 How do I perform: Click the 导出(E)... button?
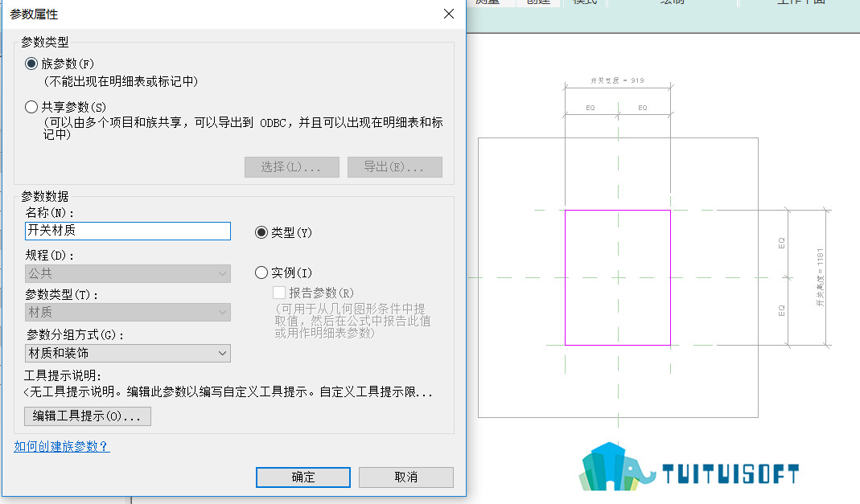(395, 167)
